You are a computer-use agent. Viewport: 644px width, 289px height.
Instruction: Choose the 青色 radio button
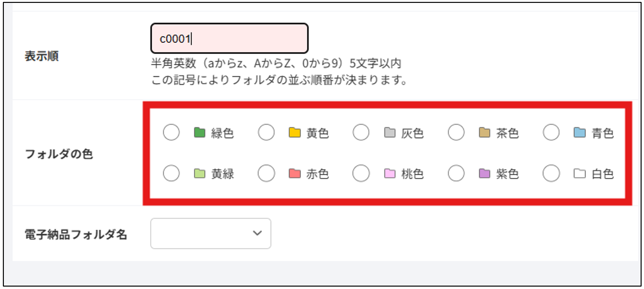click(551, 132)
